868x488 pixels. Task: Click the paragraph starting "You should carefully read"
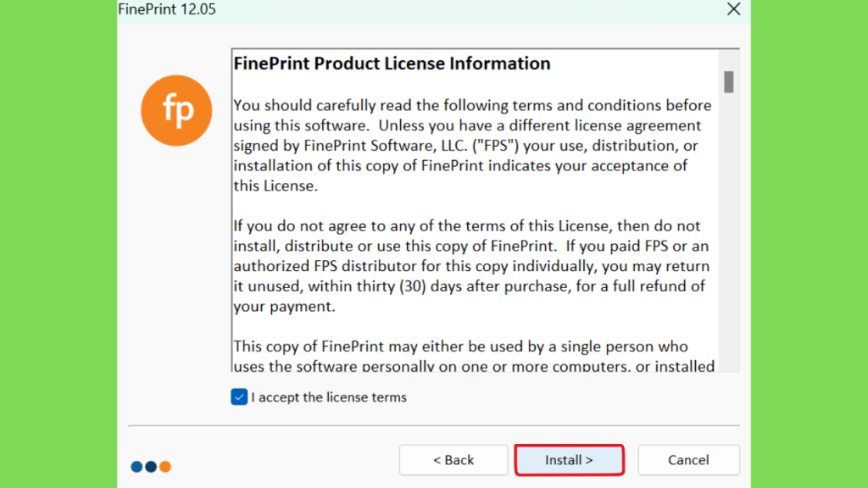tap(472, 146)
